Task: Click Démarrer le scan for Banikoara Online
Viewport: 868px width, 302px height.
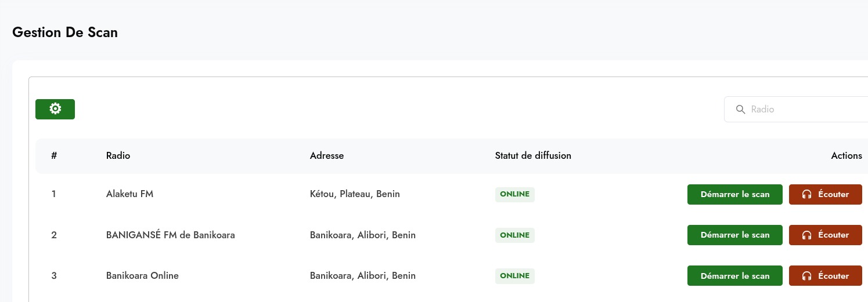Action: click(x=734, y=276)
